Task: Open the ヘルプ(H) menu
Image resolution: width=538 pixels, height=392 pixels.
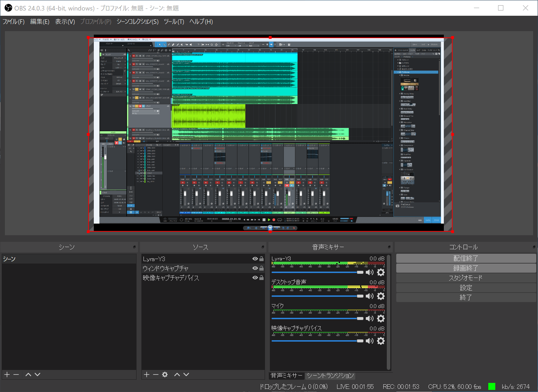Action: [x=201, y=21]
